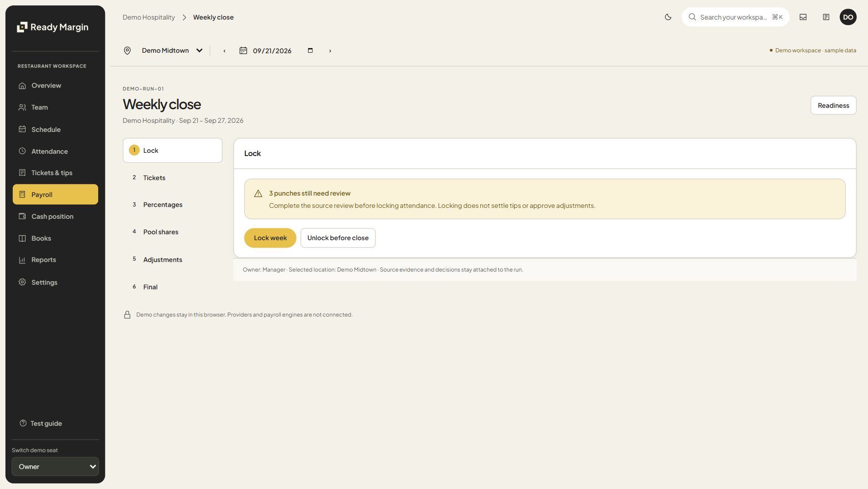
Task: Open the date picker calendar icon
Action: [x=310, y=50]
